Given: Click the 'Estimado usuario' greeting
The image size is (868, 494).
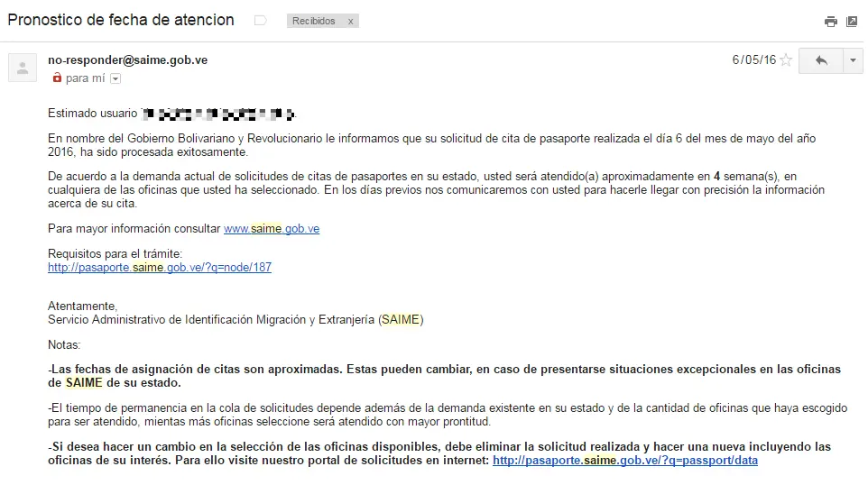Looking at the screenshot, I should pyautogui.click(x=92, y=114).
